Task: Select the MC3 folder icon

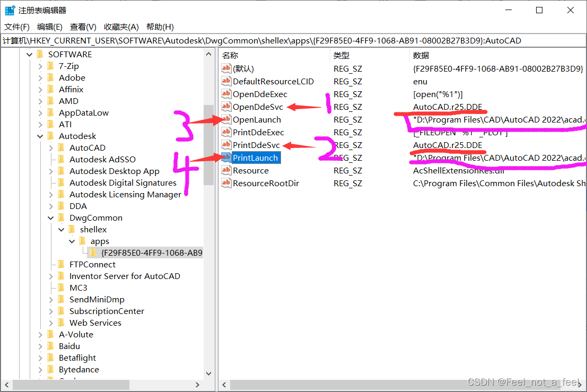Action: point(62,288)
